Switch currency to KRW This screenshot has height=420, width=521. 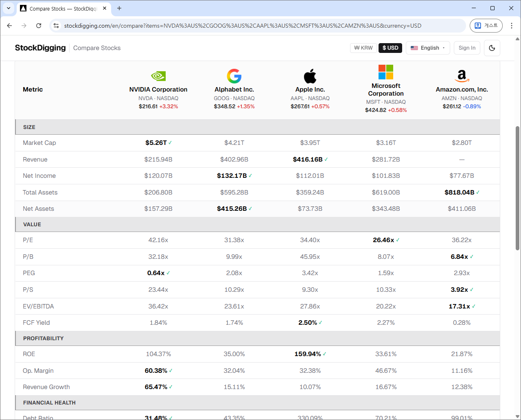tap(363, 48)
